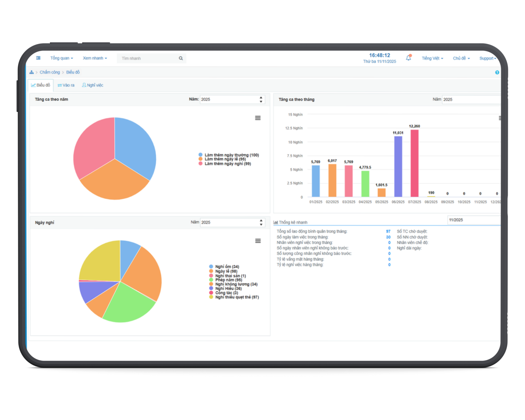Click the home organization breadcrumb icon
The height and width of the screenshot is (420, 525).
coord(32,72)
